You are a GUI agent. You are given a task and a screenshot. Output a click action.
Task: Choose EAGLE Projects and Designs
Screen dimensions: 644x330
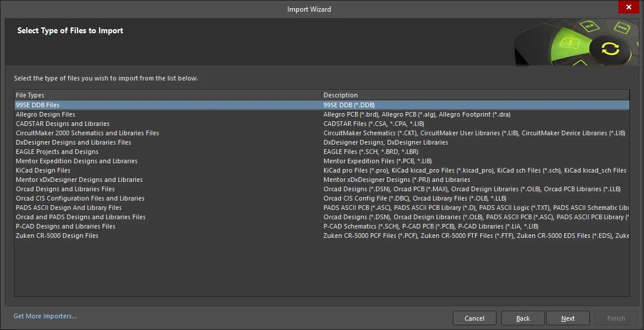(x=322, y=152)
